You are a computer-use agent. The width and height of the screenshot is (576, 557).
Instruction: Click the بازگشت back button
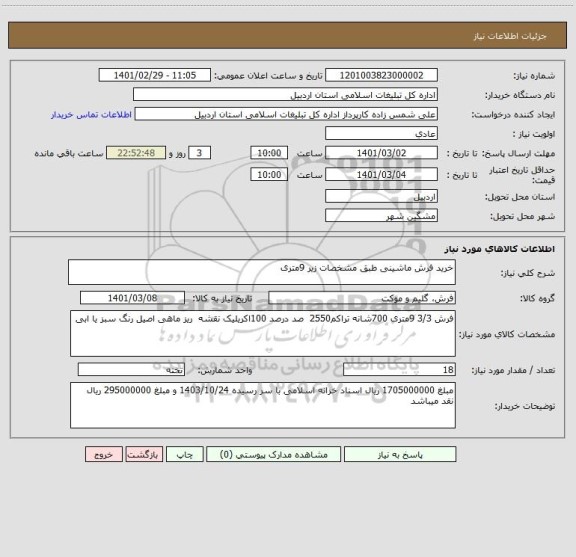pyautogui.click(x=144, y=454)
